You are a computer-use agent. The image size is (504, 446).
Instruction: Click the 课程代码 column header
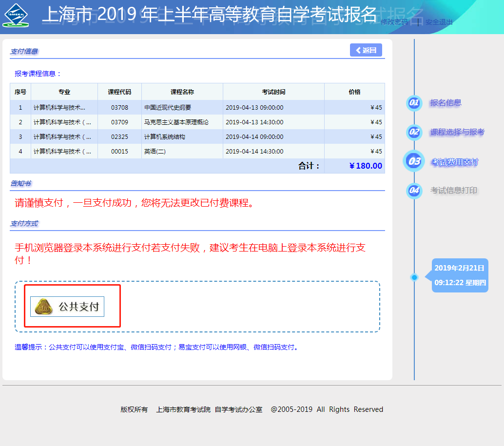[x=119, y=92]
